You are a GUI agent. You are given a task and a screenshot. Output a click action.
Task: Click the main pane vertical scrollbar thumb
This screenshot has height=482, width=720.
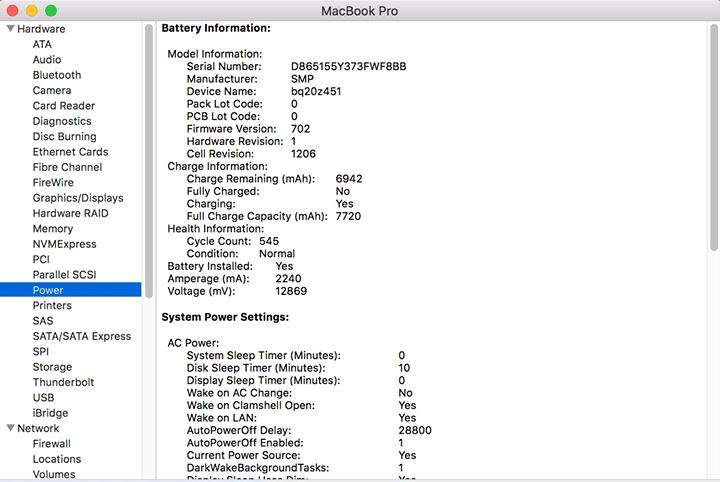pyautogui.click(x=714, y=137)
